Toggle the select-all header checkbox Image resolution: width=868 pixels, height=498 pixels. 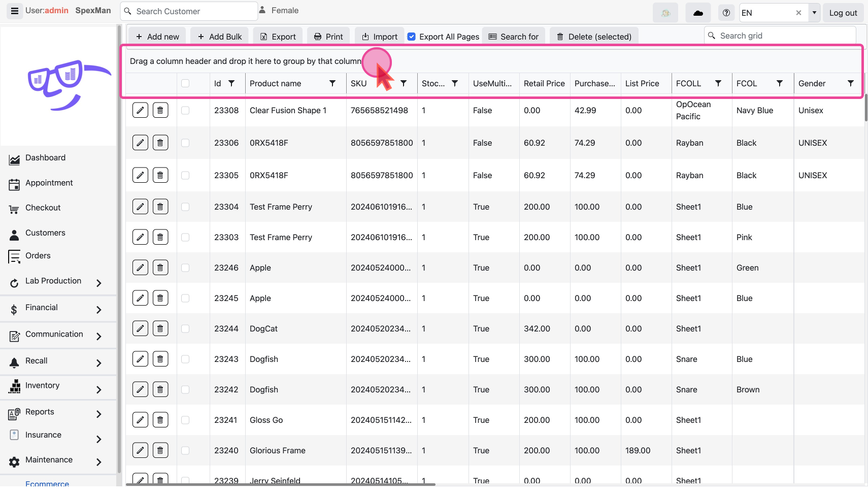click(x=185, y=83)
